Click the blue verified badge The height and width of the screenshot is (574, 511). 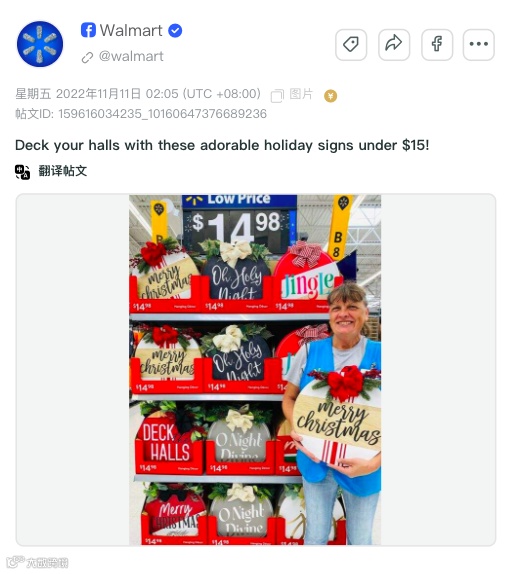tap(175, 31)
